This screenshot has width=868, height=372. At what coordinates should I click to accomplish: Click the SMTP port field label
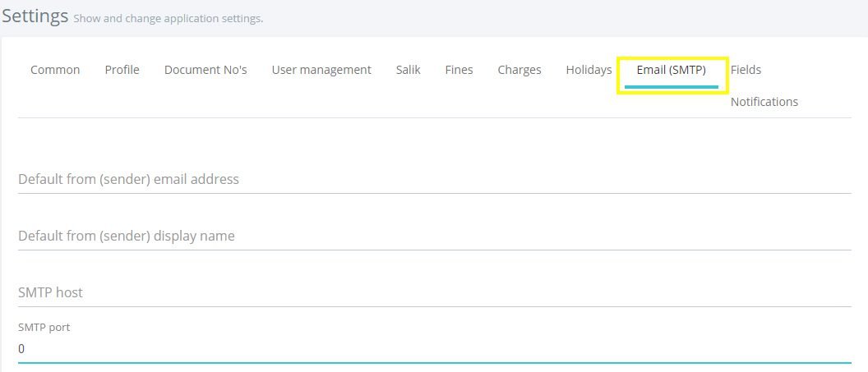coord(44,327)
